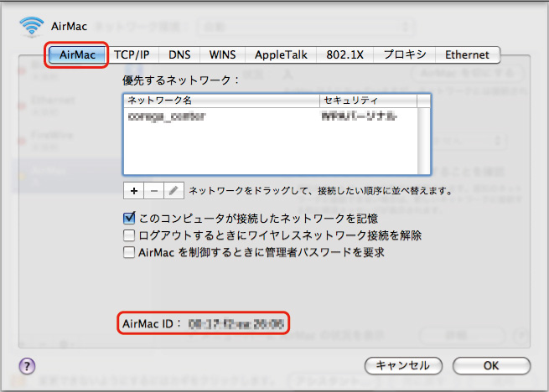Sort by ネットワーク名 column header
The height and width of the screenshot is (392, 549).
221,101
